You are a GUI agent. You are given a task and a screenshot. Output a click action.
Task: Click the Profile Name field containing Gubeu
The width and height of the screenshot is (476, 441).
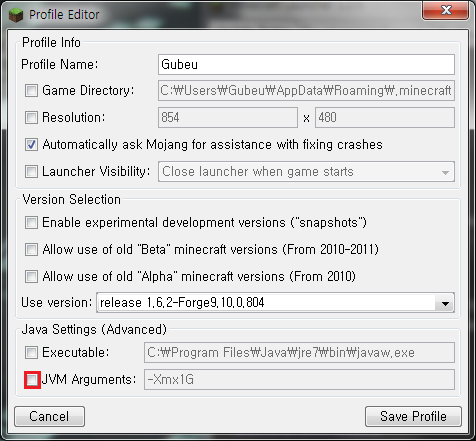pyautogui.click(x=306, y=64)
